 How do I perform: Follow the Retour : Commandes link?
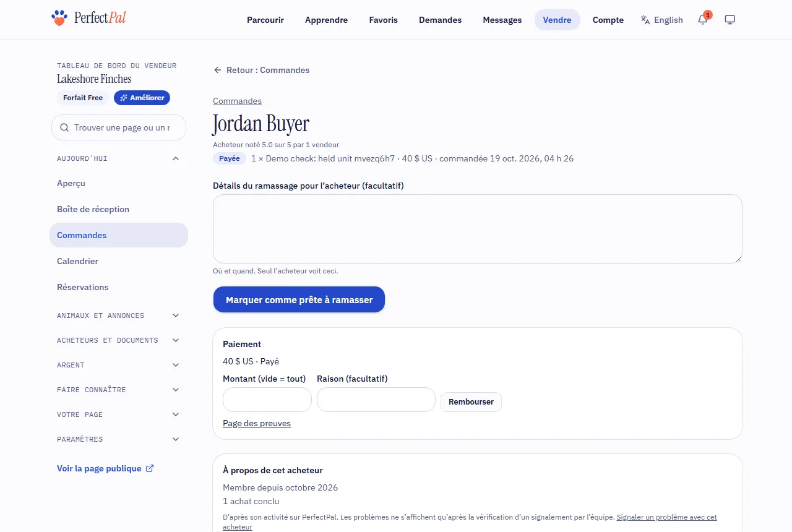(x=261, y=70)
